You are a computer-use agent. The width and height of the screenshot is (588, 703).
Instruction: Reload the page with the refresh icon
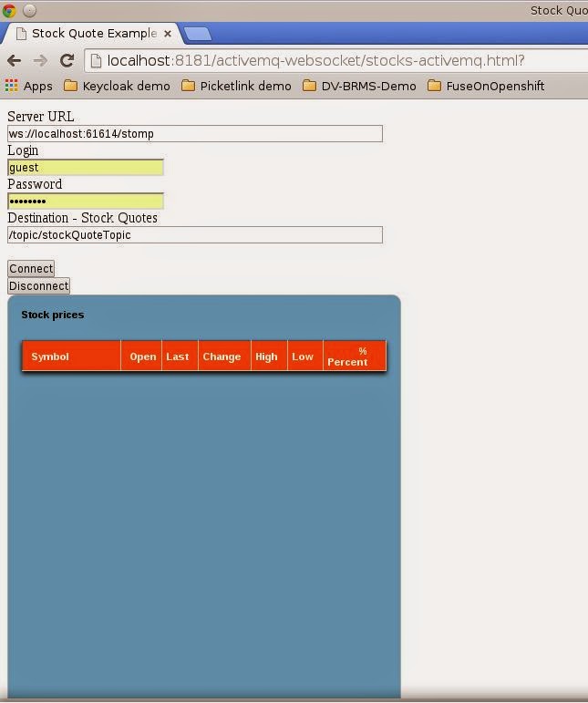[67, 60]
